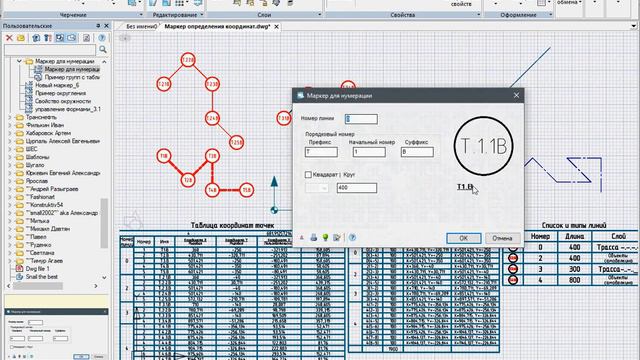The height and width of the screenshot is (360, 640).
Task: Click the tree panel's vertical scrollbar
Action: [x=104, y=223]
